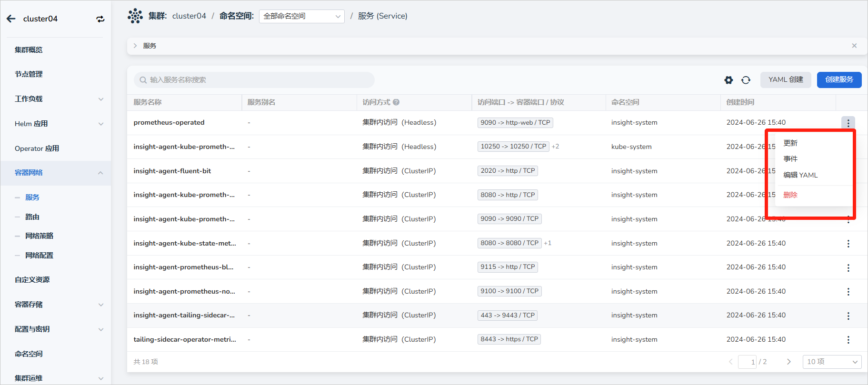Click the +2 extra ports badge

coord(555,147)
